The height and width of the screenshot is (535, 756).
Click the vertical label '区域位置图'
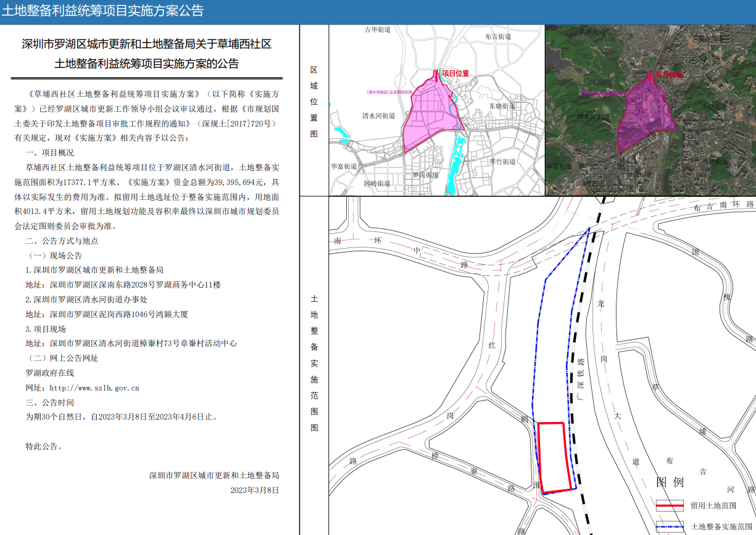coord(314,101)
